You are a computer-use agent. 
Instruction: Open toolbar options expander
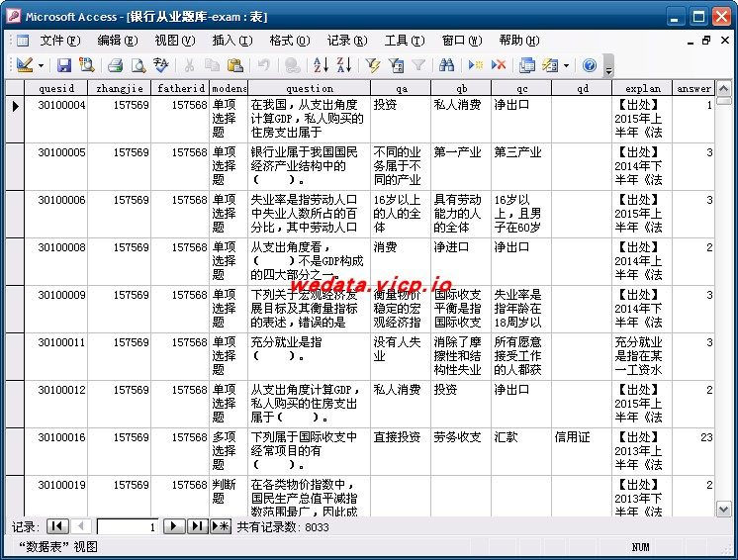(608, 65)
